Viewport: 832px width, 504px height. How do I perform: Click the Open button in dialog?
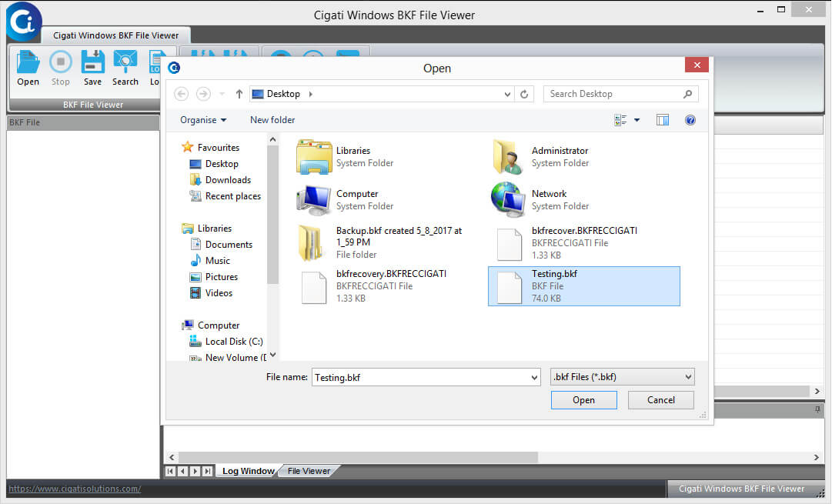(x=583, y=400)
